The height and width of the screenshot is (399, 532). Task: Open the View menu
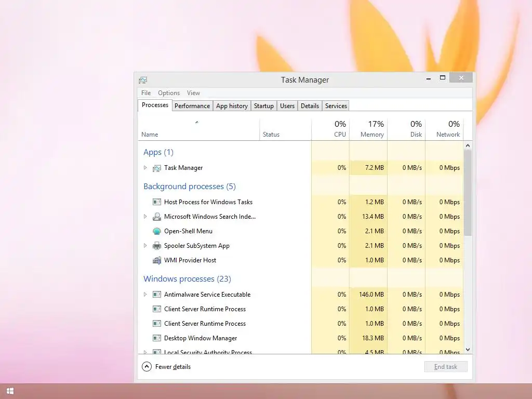pyautogui.click(x=193, y=93)
